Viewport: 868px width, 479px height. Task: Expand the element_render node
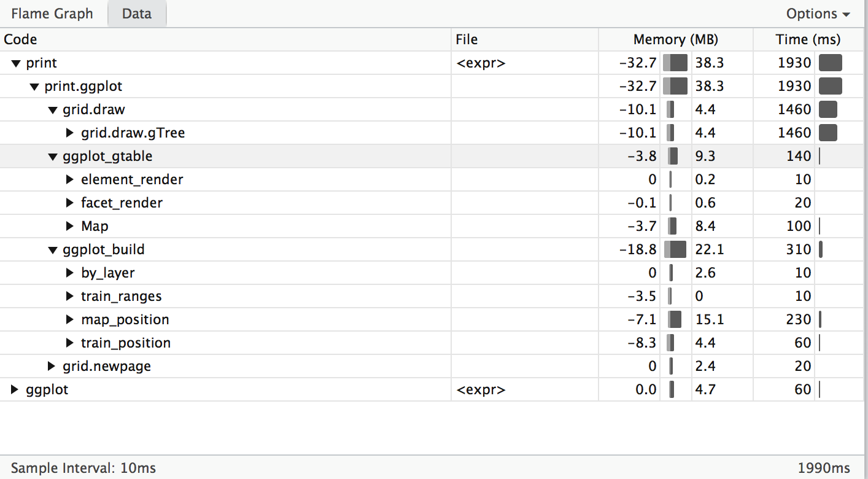tap(70, 179)
